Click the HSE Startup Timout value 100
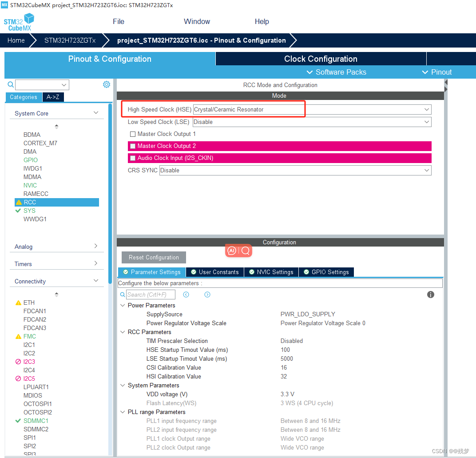Viewport: 476px width, 458px height. pyautogui.click(x=285, y=350)
